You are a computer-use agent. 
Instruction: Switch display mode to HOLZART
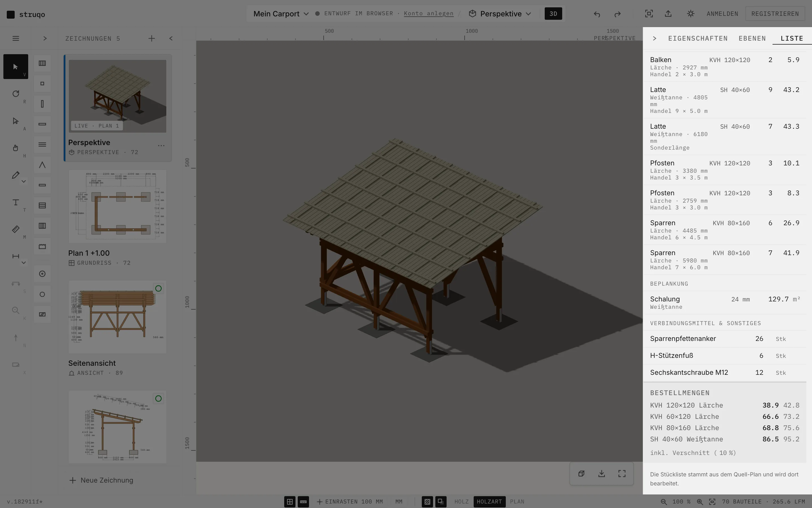click(x=489, y=502)
